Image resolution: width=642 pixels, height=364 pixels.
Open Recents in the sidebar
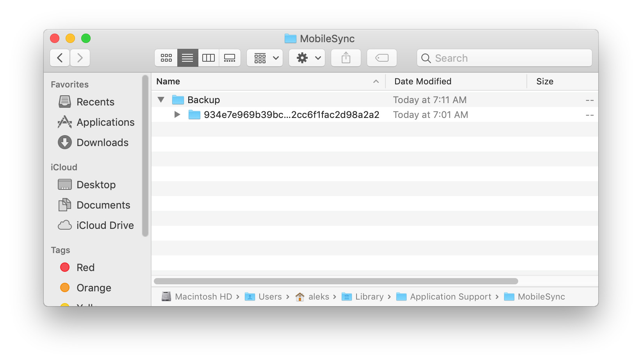coord(95,102)
